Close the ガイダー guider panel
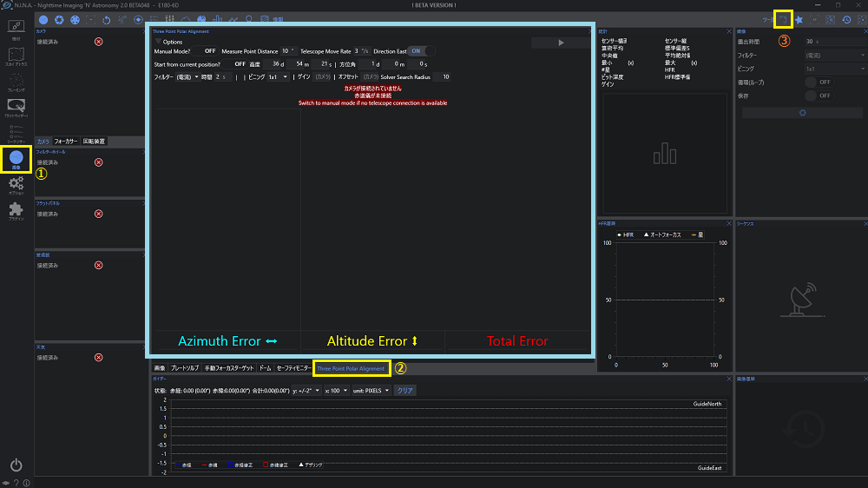The image size is (868, 488). 728,379
